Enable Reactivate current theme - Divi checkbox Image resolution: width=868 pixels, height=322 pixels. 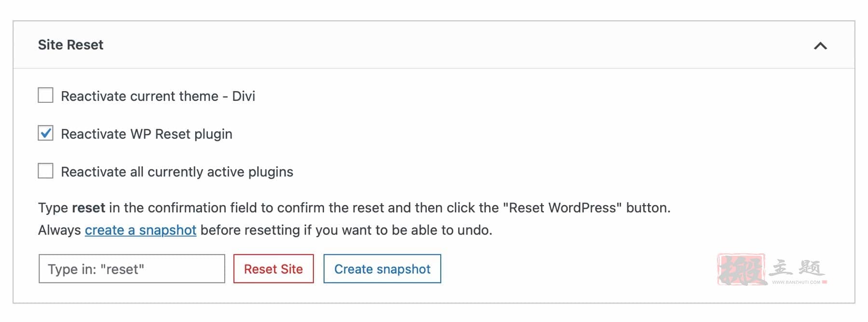(46, 95)
